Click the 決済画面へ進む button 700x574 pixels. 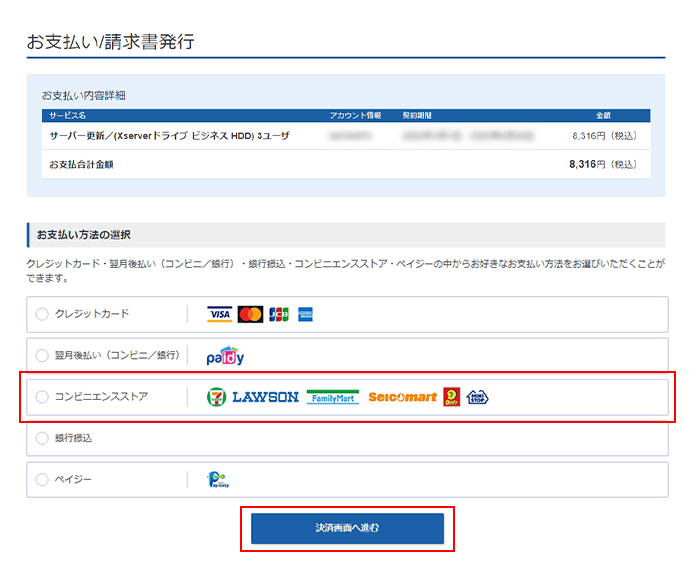pyautogui.click(x=347, y=528)
